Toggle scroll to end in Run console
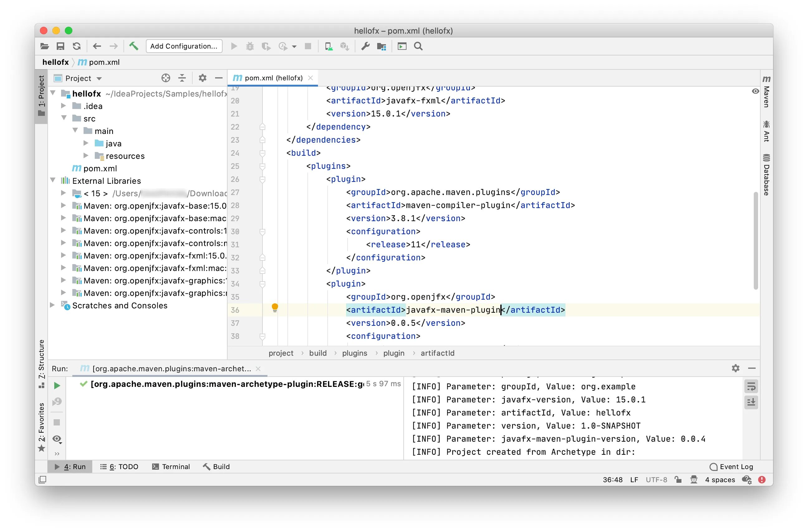The height and width of the screenshot is (532, 808). pyautogui.click(x=751, y=402)
